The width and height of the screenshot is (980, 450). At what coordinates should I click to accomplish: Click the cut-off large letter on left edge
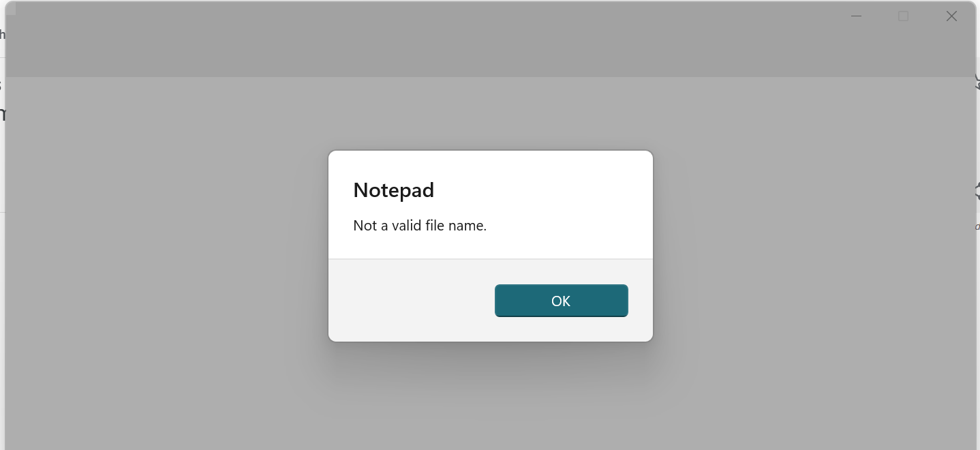(x=2, y=113)
